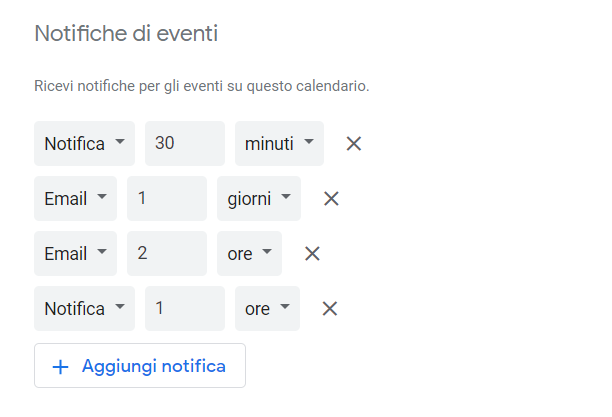Click the plus icon beside Aggiungi notifica
This screenshot has width=612, height=417.
[x=60, y=366]
